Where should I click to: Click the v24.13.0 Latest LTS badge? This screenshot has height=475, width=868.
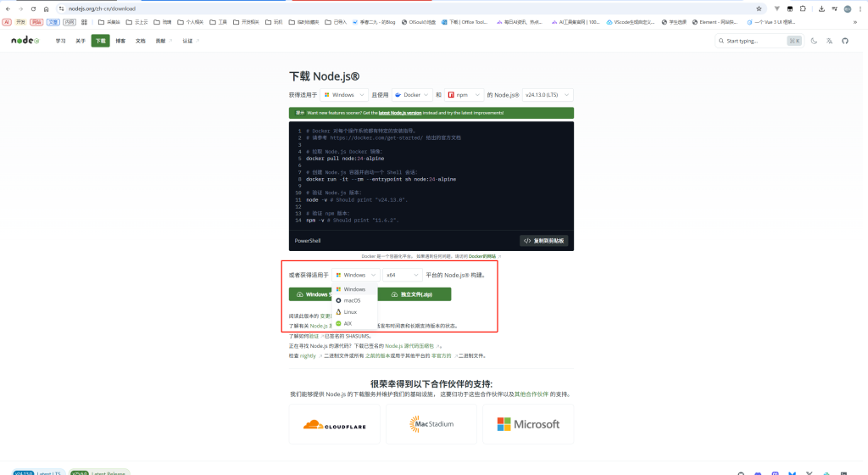38,472
